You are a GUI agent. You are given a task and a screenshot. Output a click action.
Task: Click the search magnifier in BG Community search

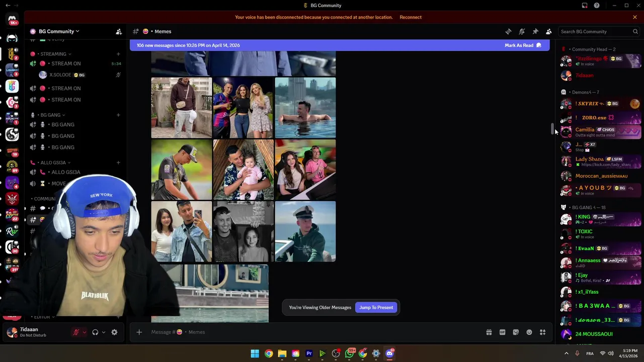click(635, 31)
